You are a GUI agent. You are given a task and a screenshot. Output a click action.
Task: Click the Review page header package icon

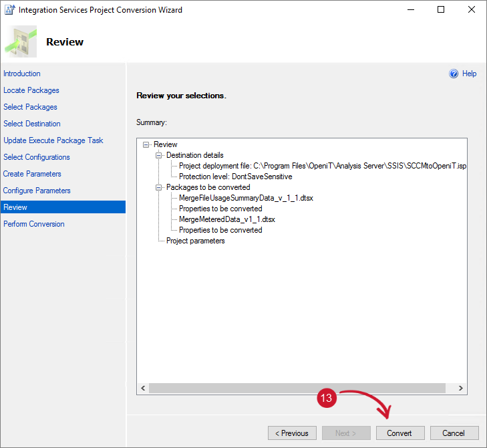21,42
